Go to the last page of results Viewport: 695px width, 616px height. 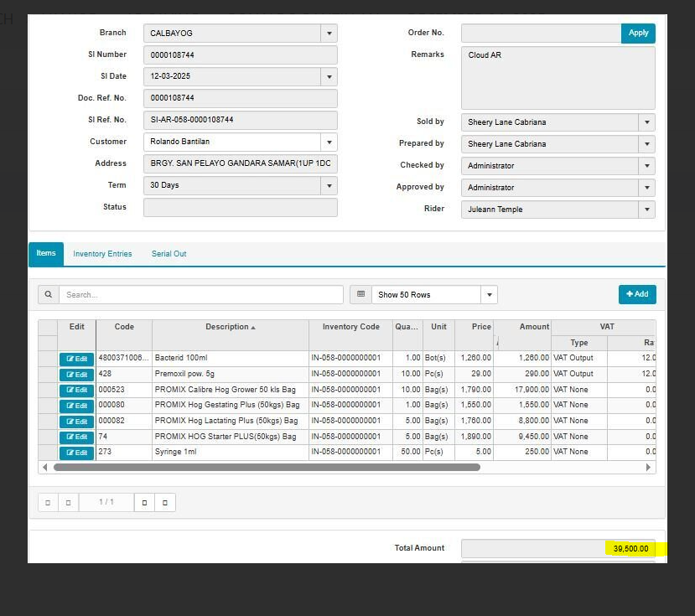pos(165,503)
